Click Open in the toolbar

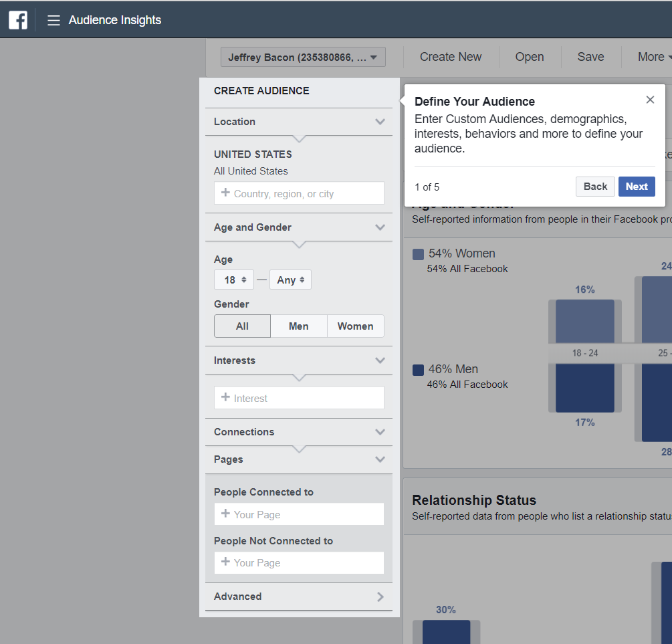point(530,57)
